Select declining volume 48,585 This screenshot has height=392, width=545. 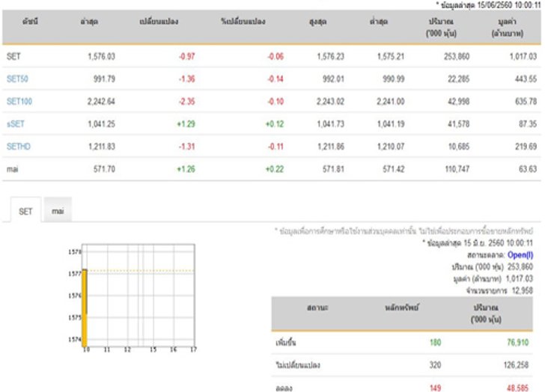(x=517, y=388)
